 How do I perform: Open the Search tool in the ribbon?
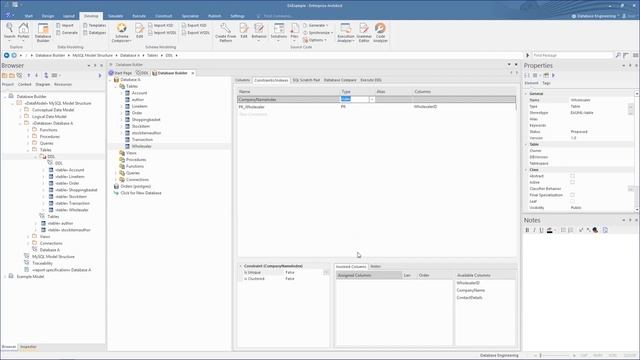(9, 31)
